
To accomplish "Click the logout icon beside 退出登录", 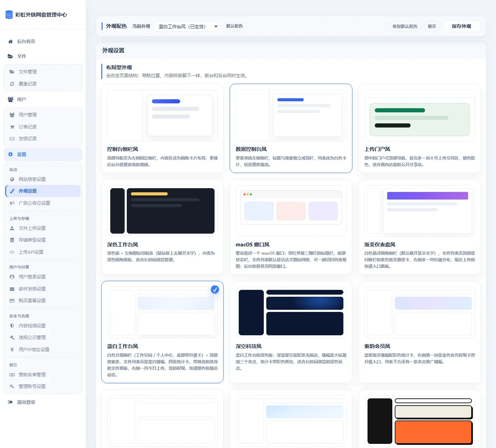I will [x=10, y=402].
